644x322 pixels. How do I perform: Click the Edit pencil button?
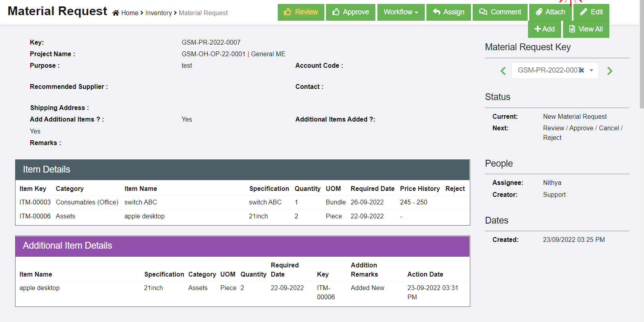(591, 12)
